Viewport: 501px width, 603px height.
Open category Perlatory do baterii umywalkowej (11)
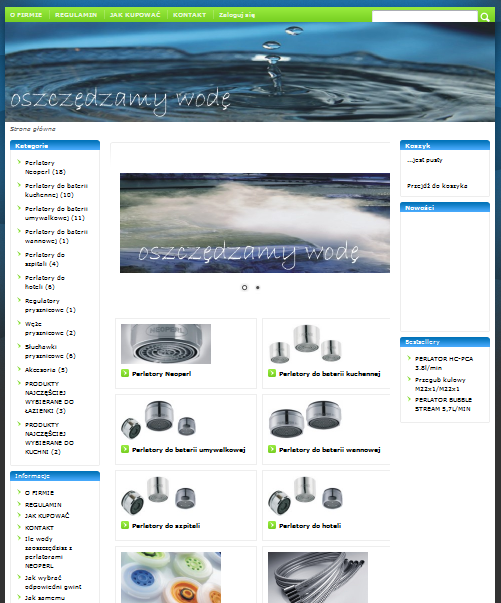(x=56, y=213)
